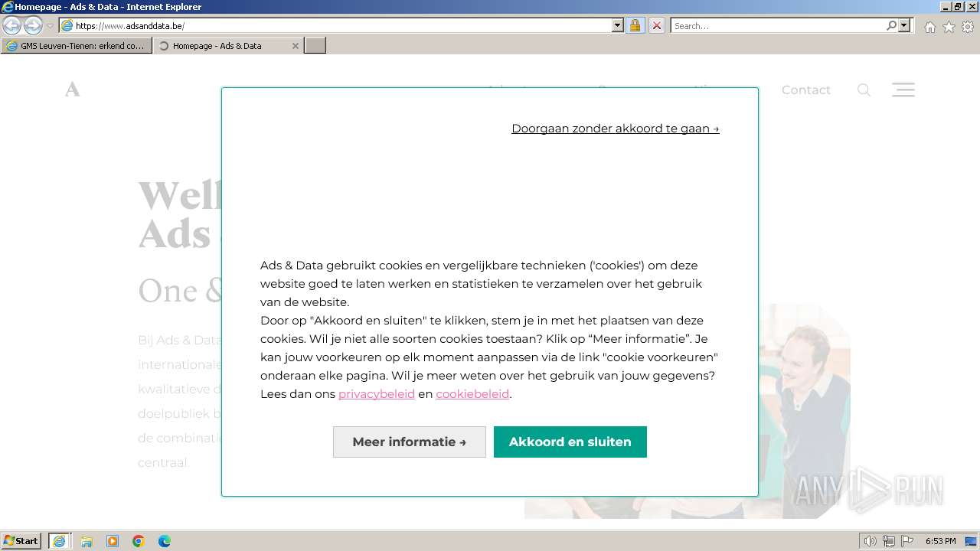The height and width of the screenshot is (551, 980).
Task: Click the 'Meer informatie' button
Action: click(410, 442)
